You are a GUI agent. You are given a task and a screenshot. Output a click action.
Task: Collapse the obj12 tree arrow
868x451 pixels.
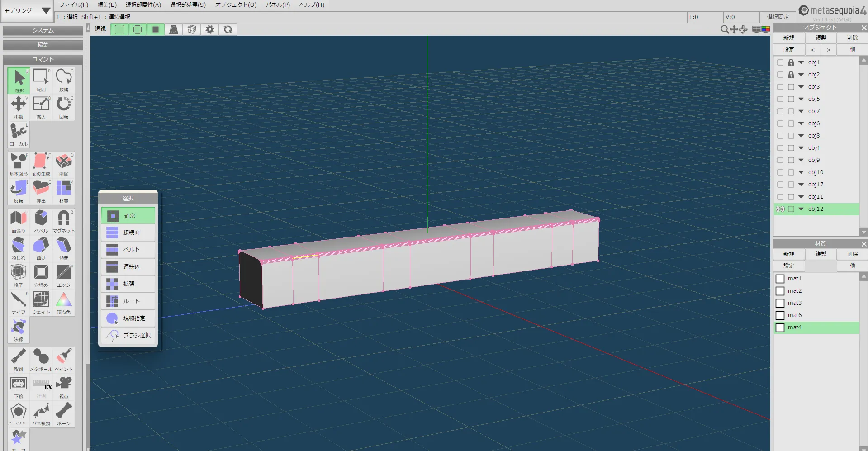click(801, 209)
